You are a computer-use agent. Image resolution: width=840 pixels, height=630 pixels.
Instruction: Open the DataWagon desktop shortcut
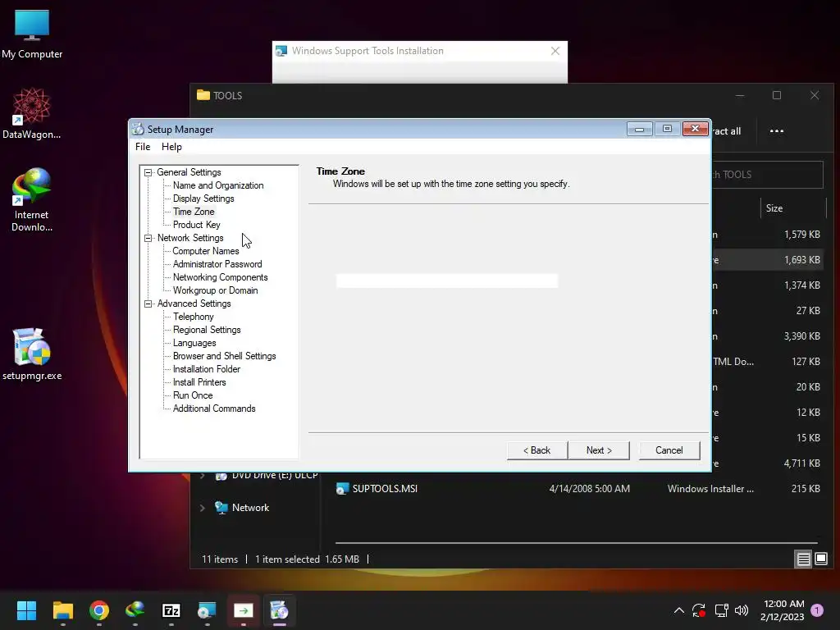click(32, 113)
